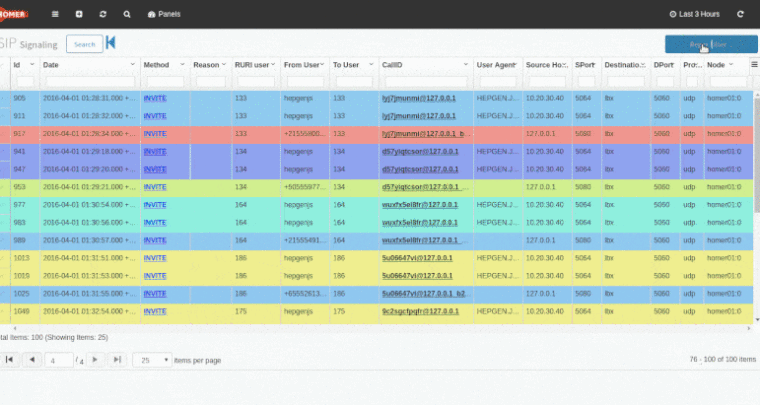Screen dimensions: 760x405
Task: Open the grid column menu icon
Action: click(x=753, y=65)
